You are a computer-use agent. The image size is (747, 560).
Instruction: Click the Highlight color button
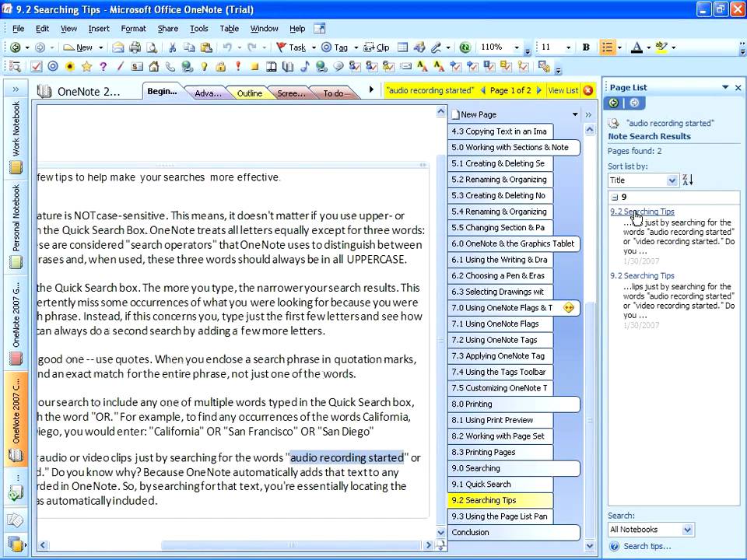click(661, 47)
